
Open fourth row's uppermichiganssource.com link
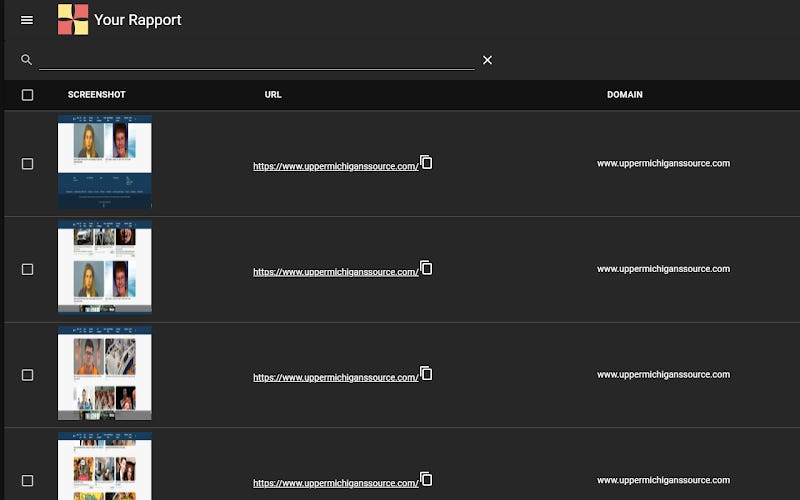tap(336, 483)
